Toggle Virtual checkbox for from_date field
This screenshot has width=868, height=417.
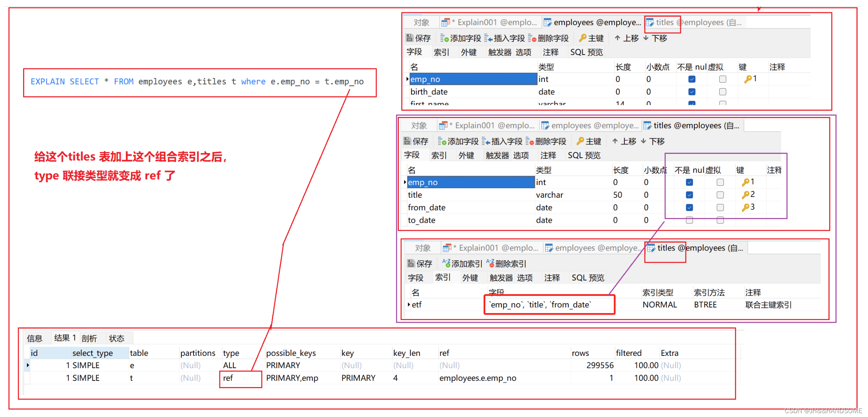(720, 208)
